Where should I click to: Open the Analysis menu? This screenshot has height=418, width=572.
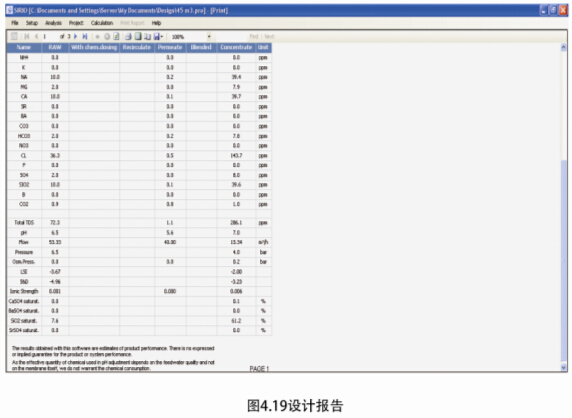pos(53,23)
